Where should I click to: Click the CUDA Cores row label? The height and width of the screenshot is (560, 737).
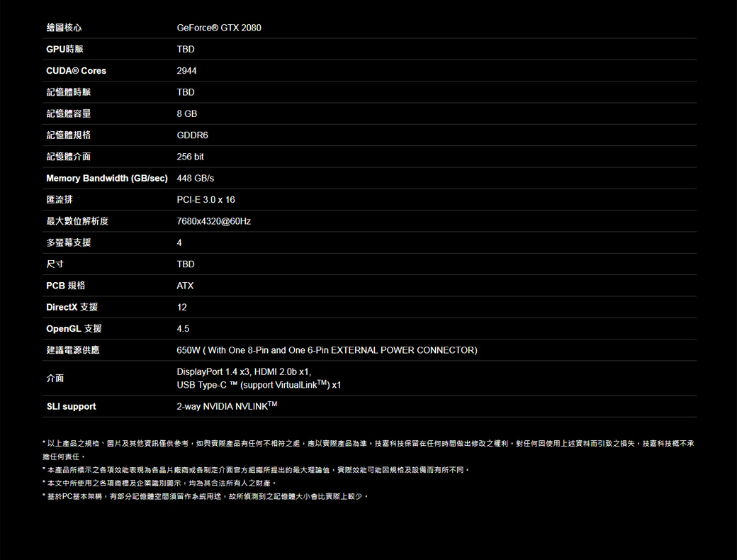76,71
